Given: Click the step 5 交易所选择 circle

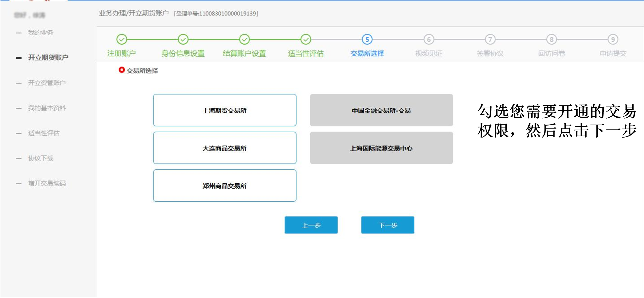Looking at the screenshot, I should (367, 39).
